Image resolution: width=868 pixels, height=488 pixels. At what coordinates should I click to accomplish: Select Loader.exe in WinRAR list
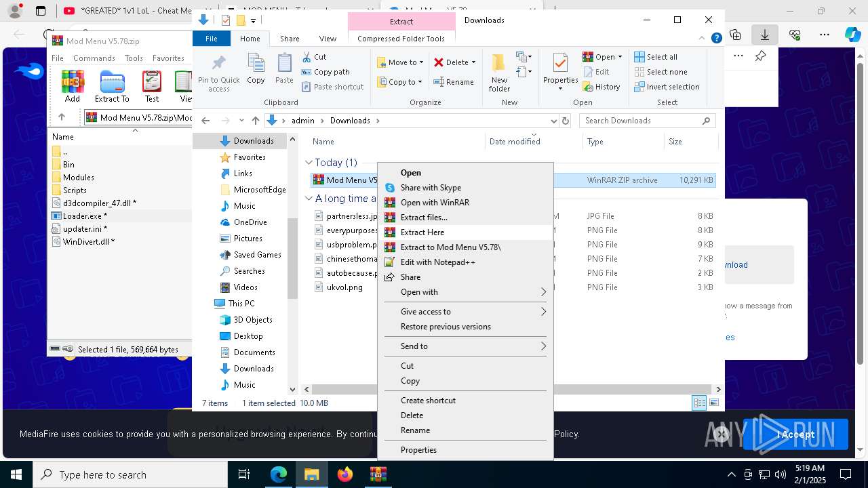[85, 216]
